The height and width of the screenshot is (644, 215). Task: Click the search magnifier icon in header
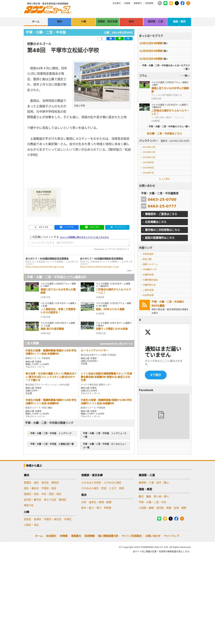160,3
